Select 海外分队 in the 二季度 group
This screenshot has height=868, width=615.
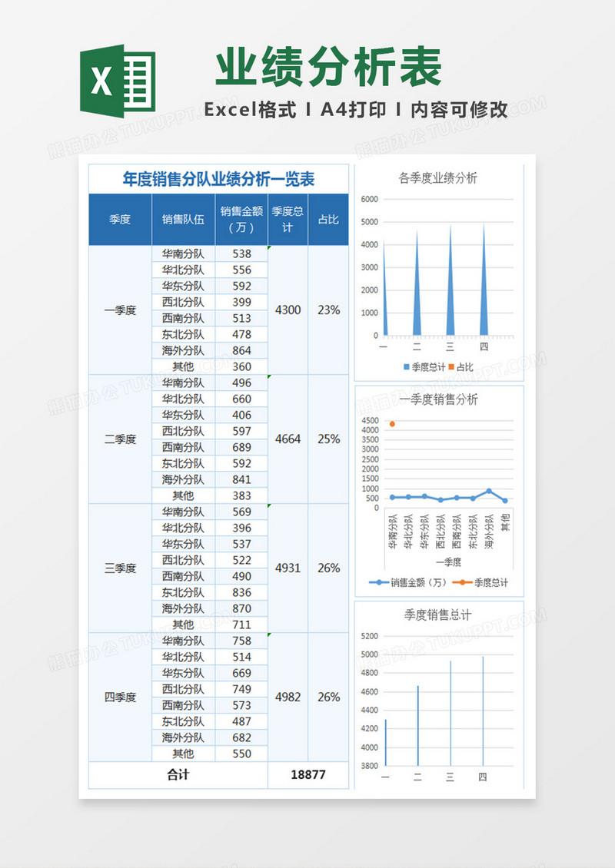[184, 479]
